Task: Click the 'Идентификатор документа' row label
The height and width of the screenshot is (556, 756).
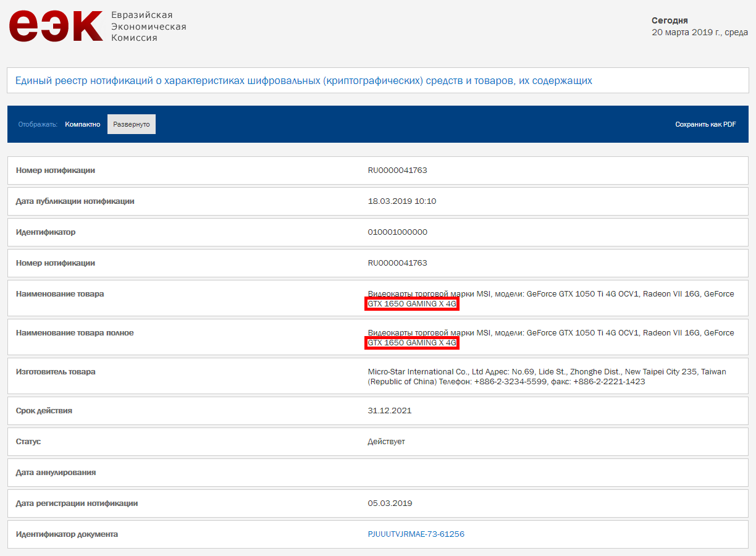Action: tap(67, 534)
